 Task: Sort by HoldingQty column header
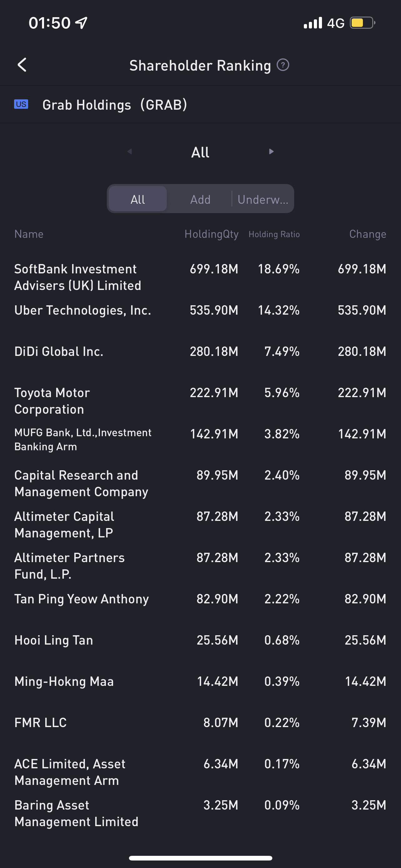(211, 234)
